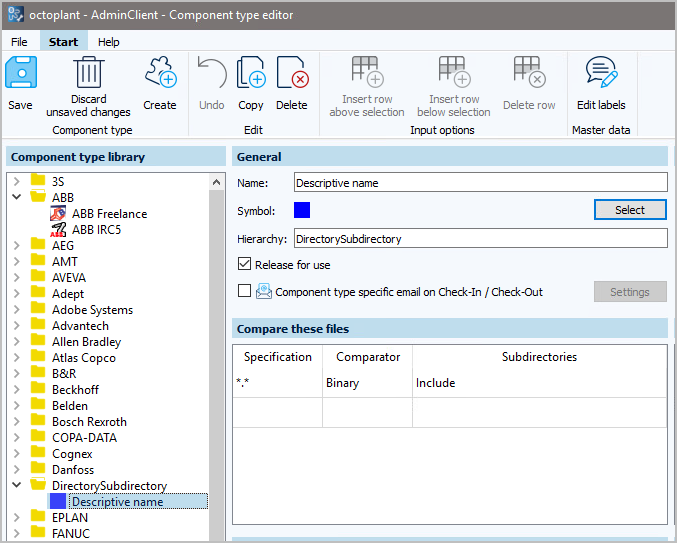677x543 pixels.
Task: Click Insert row below selection icon
Action: pyautogui.click(x=454, y=72)
